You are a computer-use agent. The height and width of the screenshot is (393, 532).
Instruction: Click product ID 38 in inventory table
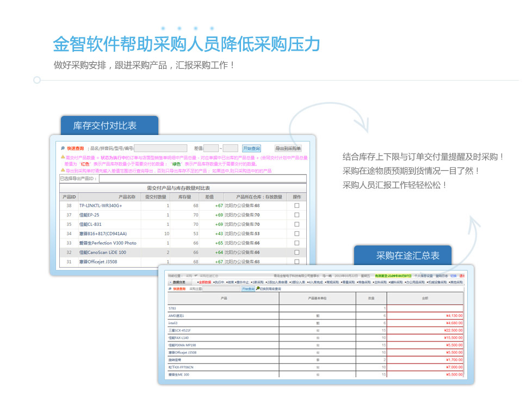(69, 206)
